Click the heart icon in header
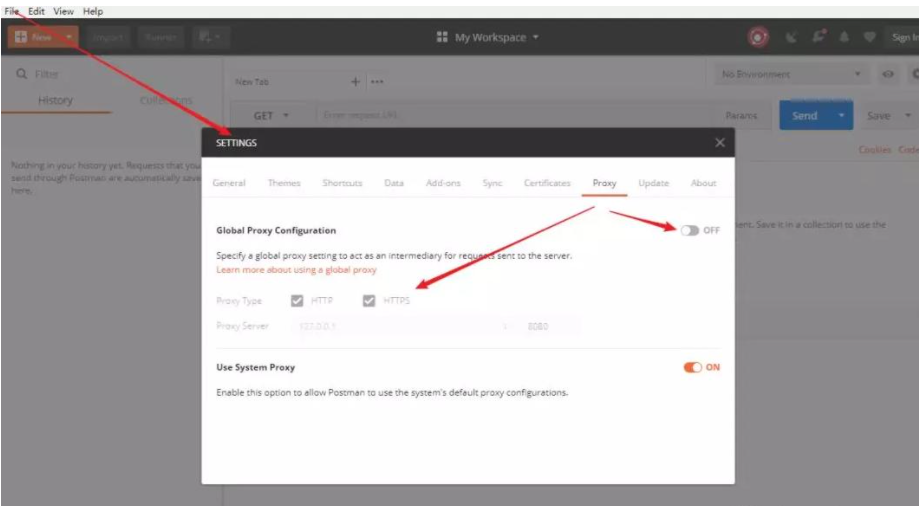This screenshot has width=919, height=506. (869, 37)
